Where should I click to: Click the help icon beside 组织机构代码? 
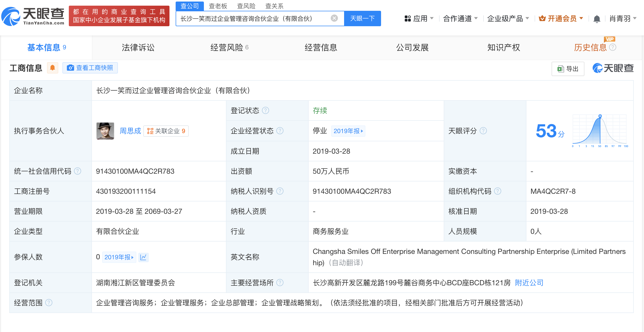[498, 191]
